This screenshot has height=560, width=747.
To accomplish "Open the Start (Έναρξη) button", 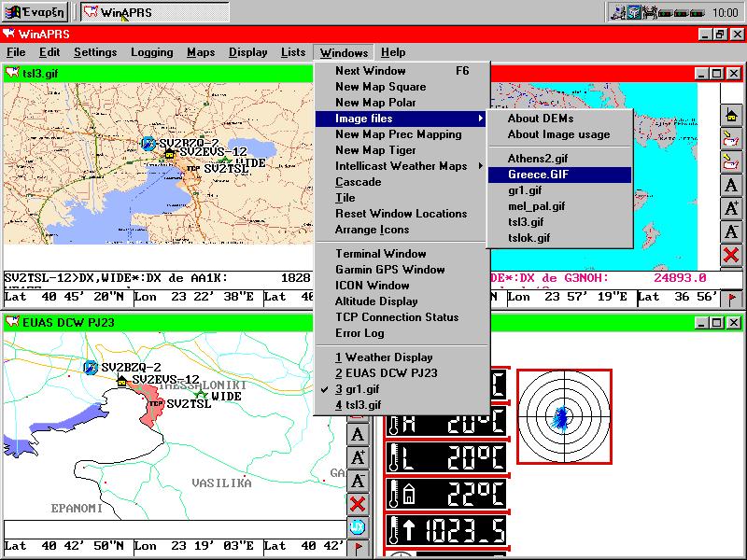I will tap(35, 12).
